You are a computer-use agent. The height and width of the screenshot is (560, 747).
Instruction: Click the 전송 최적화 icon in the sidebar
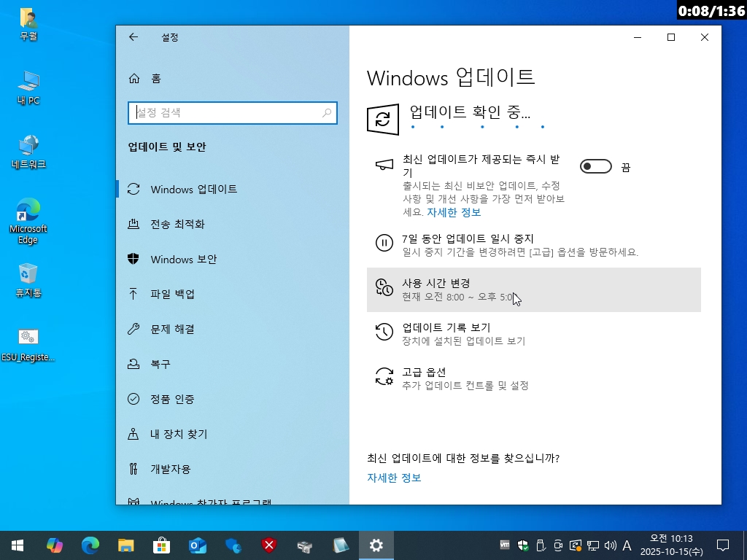click(133, 224)
